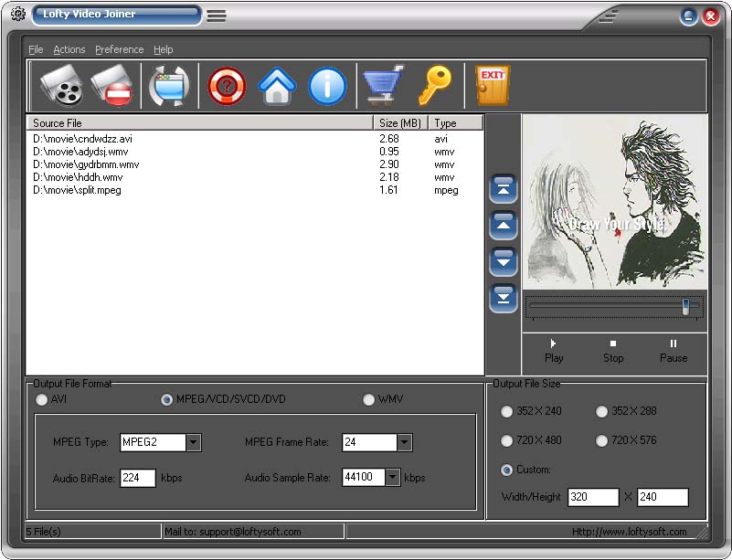Screen dimensions: 732x560
Task: Click the 1.61 size value
Action: click(x=388, y=190)
